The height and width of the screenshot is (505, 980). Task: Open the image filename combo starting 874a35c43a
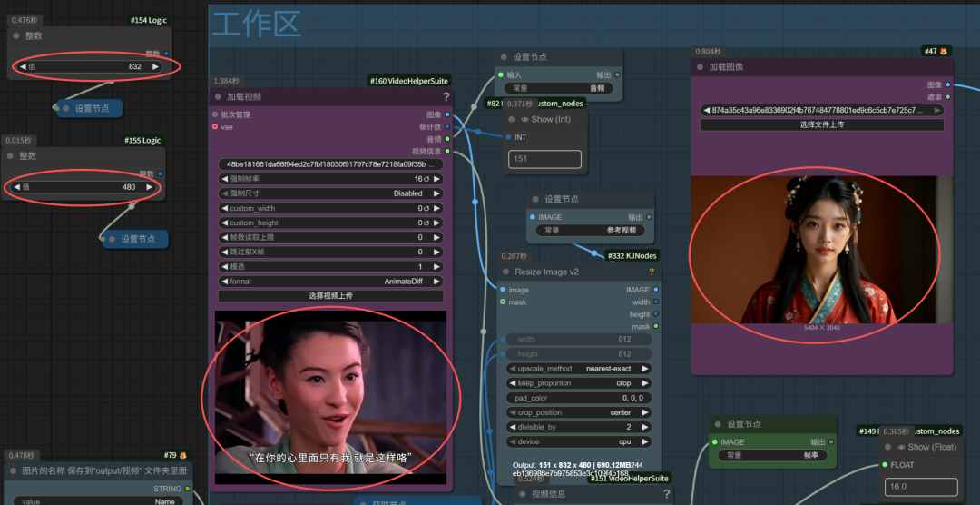(822, 110)
